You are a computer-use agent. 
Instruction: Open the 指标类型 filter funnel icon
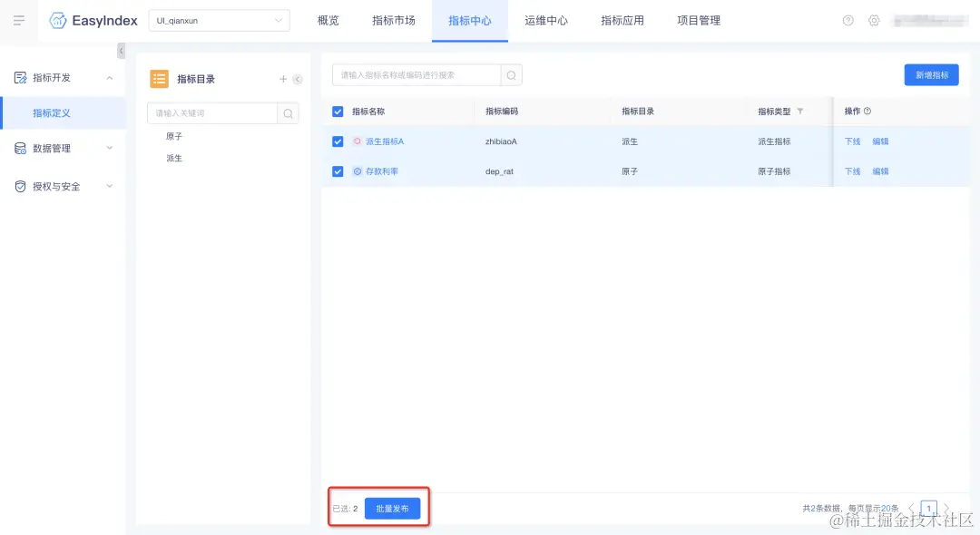800,112
